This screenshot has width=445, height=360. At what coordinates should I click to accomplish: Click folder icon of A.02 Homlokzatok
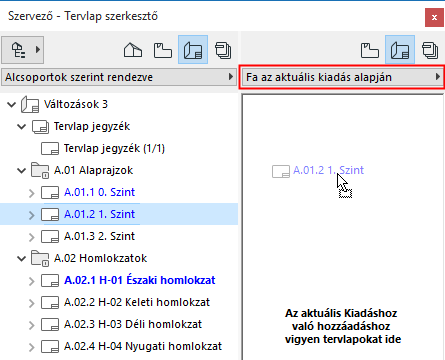pyautogui.click(x=40, y=259)
